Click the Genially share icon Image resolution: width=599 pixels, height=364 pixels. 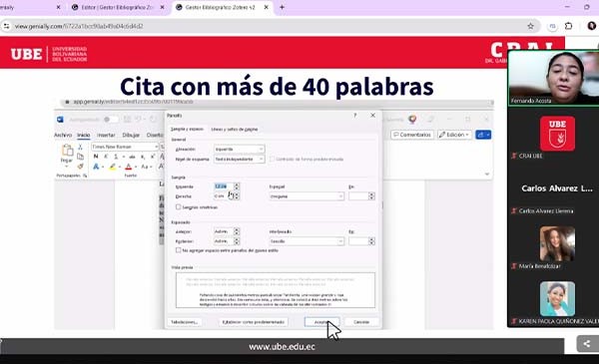coord(586,344)
